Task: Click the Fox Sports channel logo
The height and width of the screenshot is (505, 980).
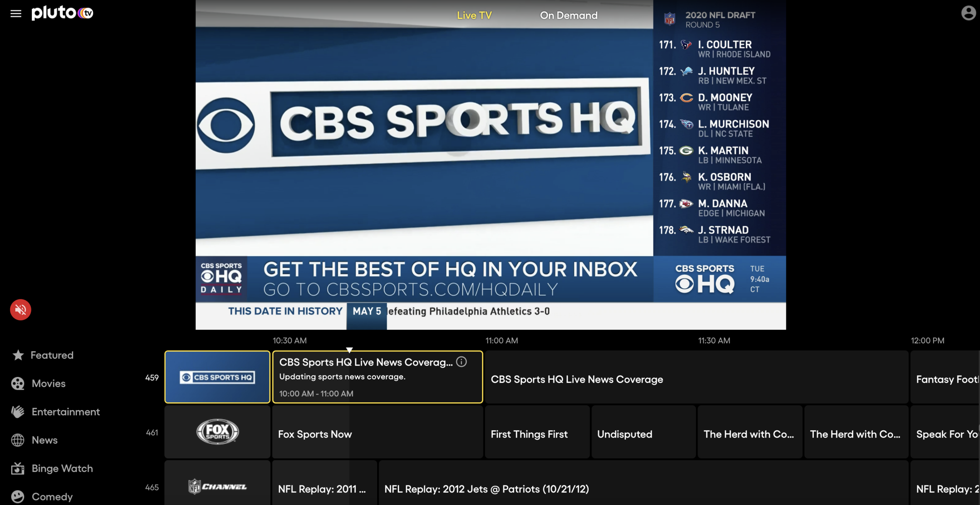Action: click(x=217, y=432)
